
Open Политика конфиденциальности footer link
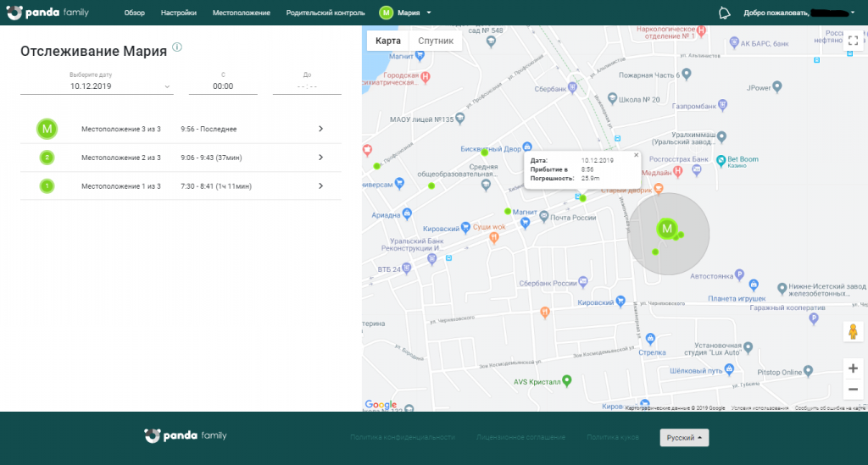click(403, 437)
